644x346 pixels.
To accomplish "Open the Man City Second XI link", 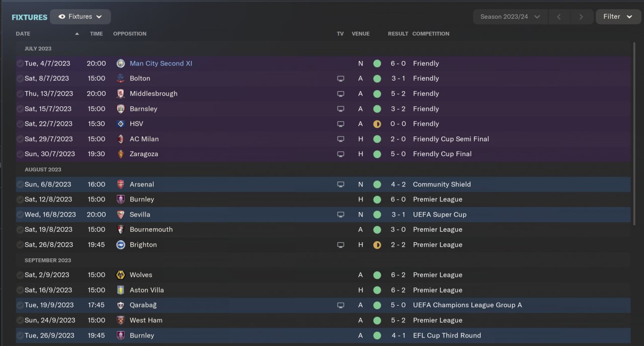I will 161,63.
